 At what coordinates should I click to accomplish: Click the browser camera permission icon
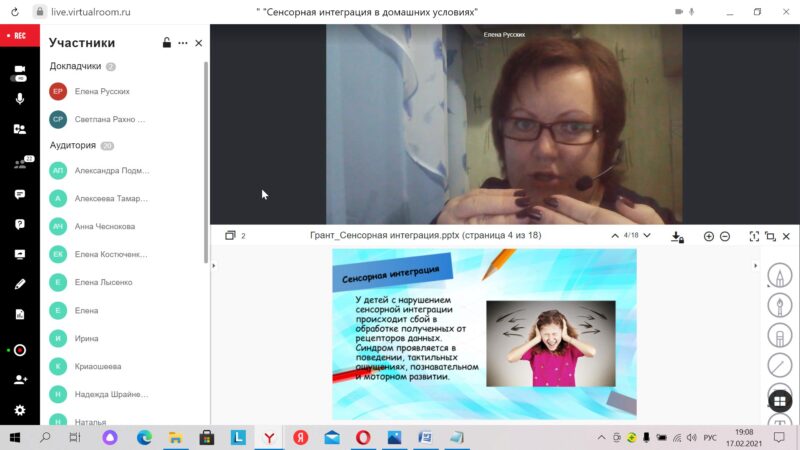pyautogui.click(x=679, y=12)
